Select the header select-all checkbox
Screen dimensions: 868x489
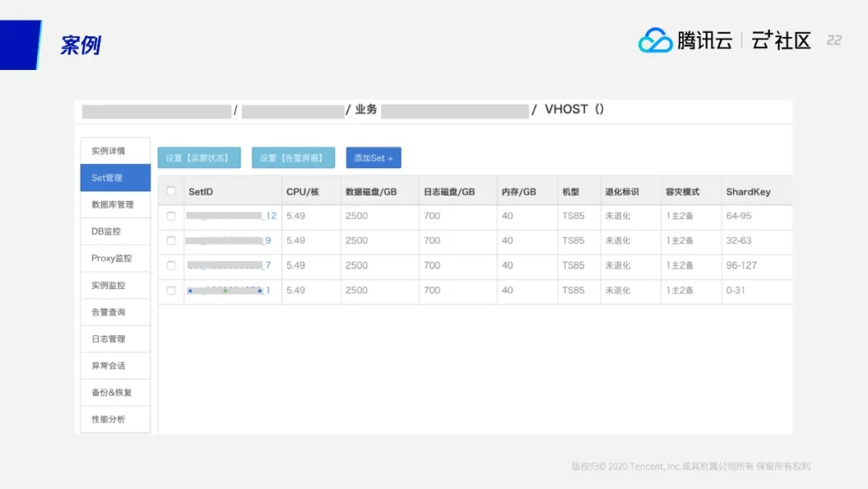click(x=171, y=191)
